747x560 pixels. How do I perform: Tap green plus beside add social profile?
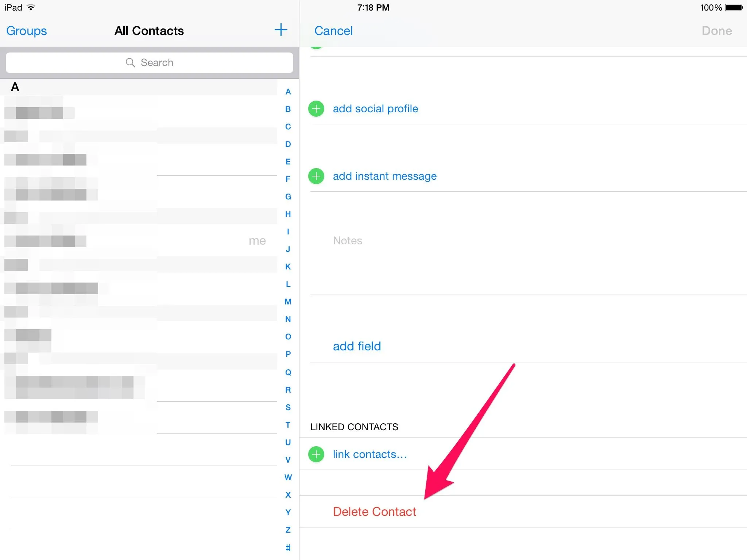[316, 109]
